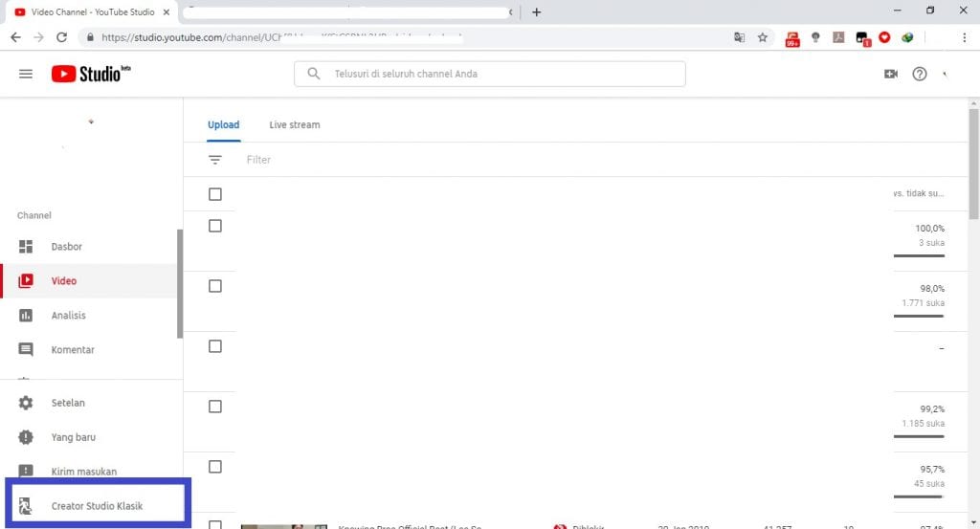This screenshot has height=529, width=980.
Task: Click the main page vertical scrollbar
Action: pyautogui.click(x=973, y=164)
